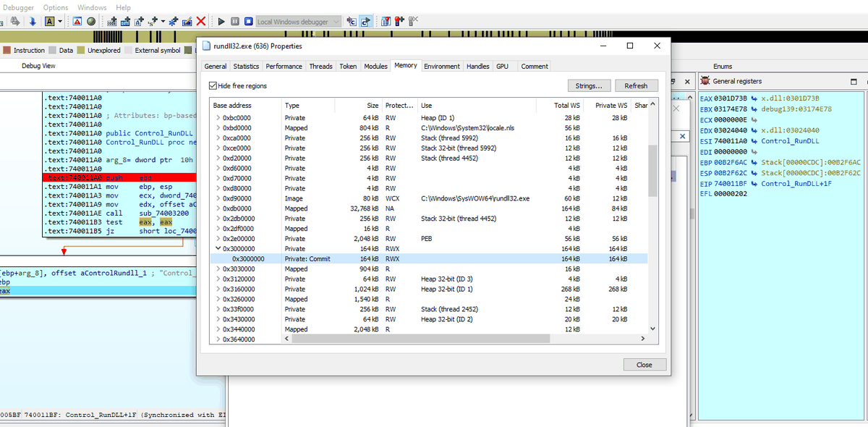Image resolution: width=868 pixels, height=427 pixels.
Task: Open the Debug View tab in IDA
Action: point(38,66)
